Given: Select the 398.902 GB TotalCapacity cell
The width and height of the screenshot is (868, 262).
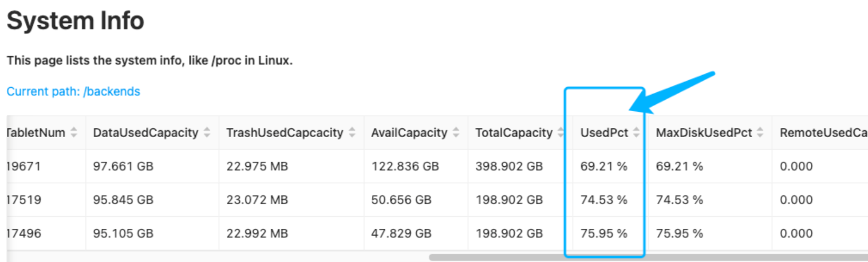Looking at the screenshot, I should [x=509, y=167].
